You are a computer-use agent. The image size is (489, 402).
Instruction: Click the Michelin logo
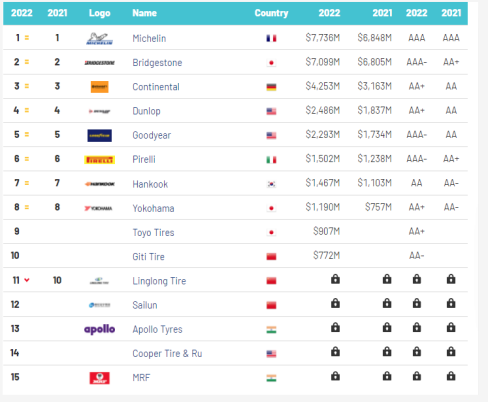99,39
